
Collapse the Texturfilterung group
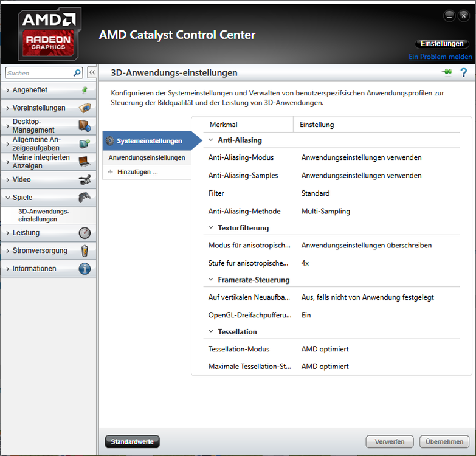pyautogui.click(x=211, y=227)
